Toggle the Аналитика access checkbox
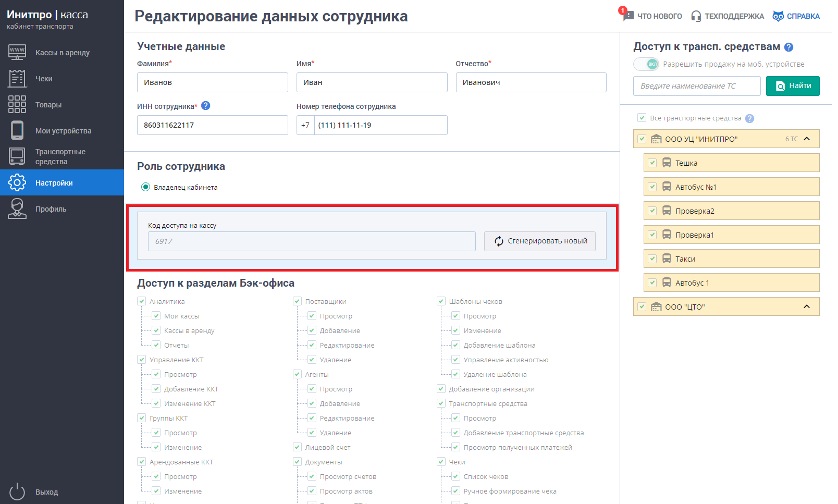Image resolution: width=838 pixels, height=504 pixels. [141, 301]
